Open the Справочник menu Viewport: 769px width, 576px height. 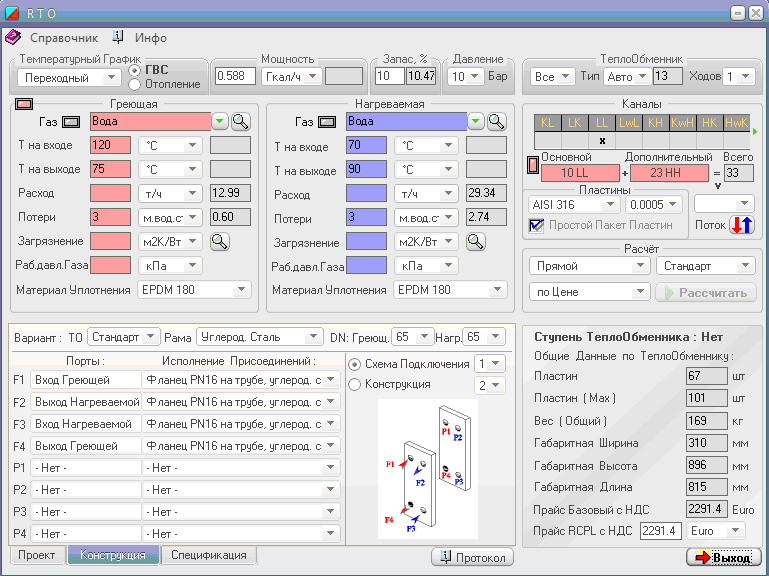64,37
